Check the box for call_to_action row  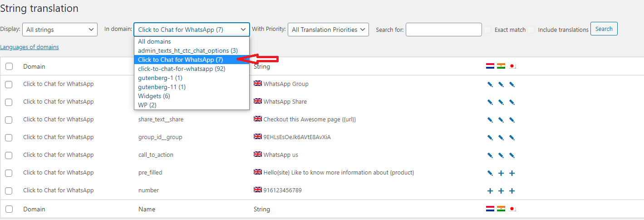(9, 155)
